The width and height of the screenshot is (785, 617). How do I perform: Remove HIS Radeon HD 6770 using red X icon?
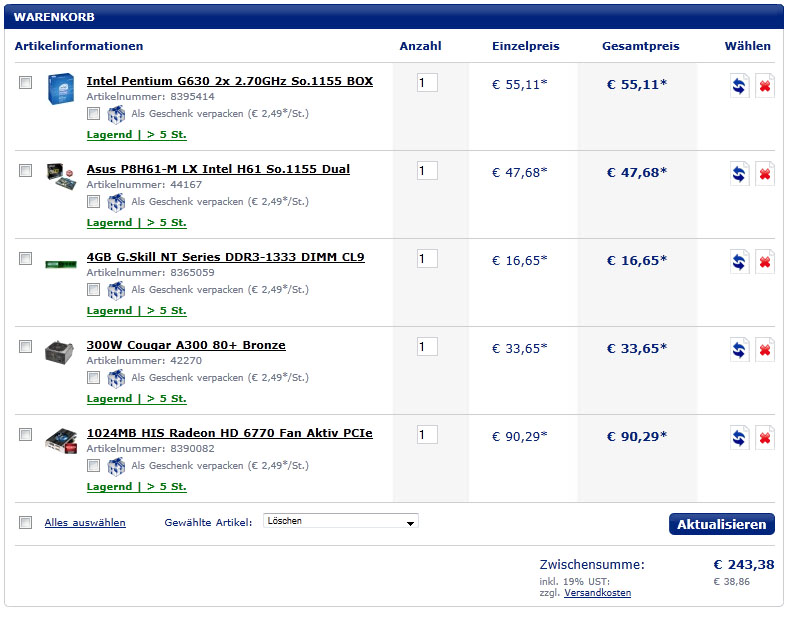pyautogui.click(x=764, y=438)
